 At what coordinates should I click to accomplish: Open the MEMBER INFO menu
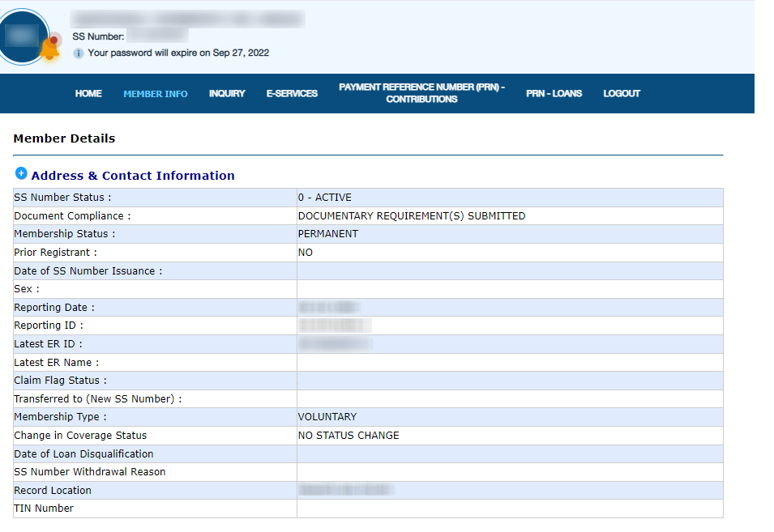(x=155, y=93)
